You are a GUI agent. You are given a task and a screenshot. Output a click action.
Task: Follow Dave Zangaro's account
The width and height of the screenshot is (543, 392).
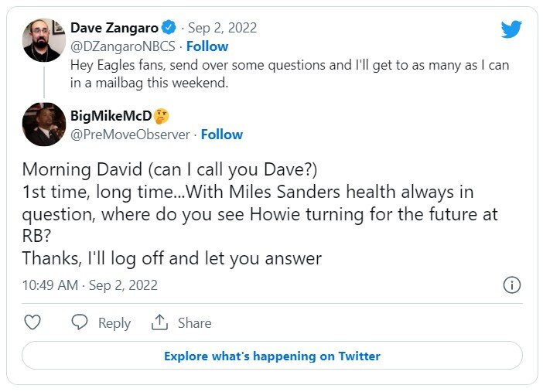[x=207, y=46]
